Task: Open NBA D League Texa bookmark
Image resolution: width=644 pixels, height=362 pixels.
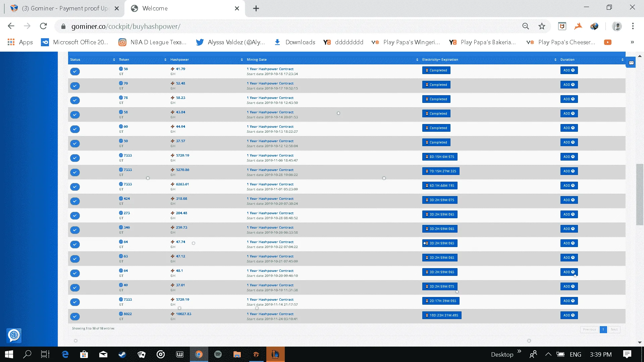Action: point(153,42)
